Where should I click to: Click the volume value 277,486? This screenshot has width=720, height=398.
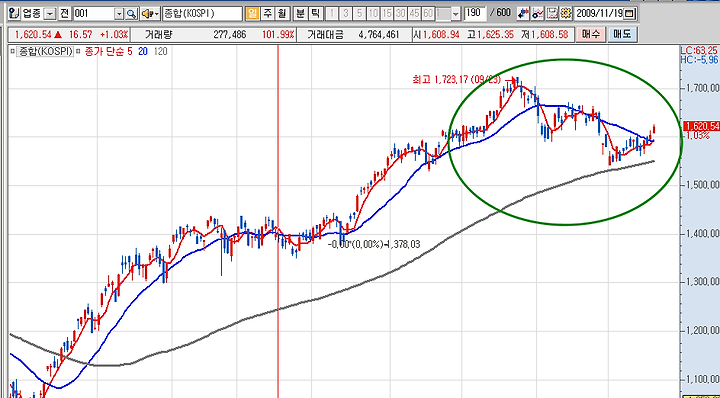click(230, 35)
